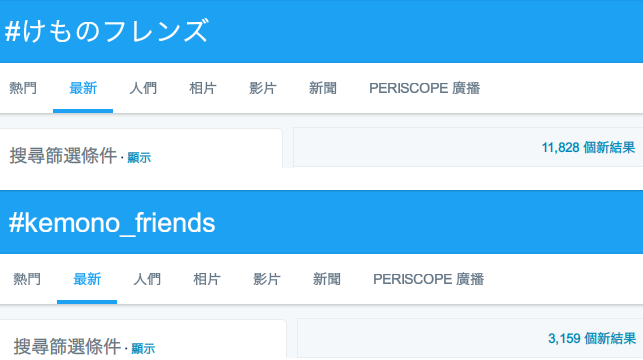This screenshot has width=643, height=360.
Task: Open PERISCOPE 廣播 tab for #けものフレンズ
Action: (424, 88)
